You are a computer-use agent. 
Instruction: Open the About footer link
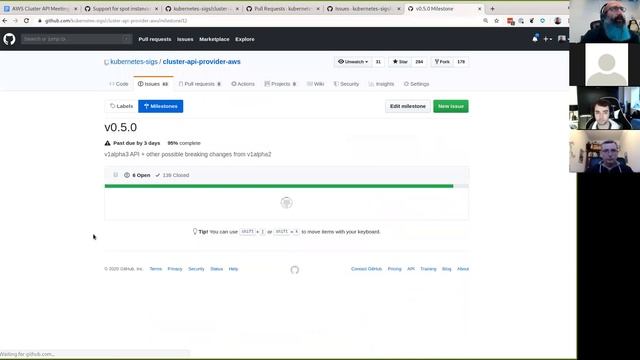(463, 269)
